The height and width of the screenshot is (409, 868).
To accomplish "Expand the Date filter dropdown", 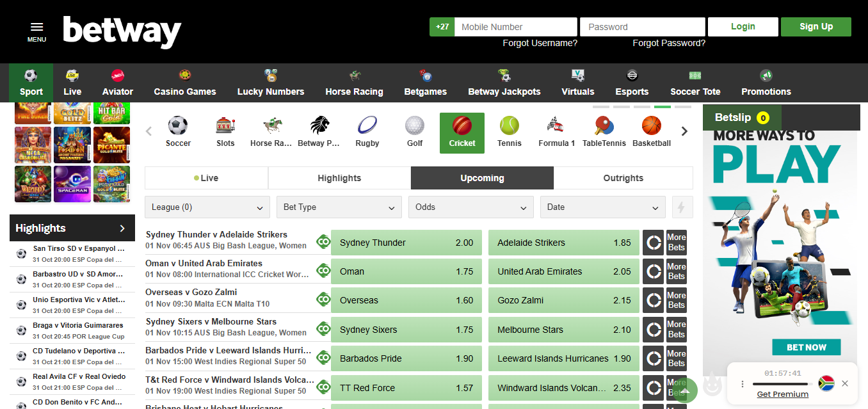I will pos(602,207).
